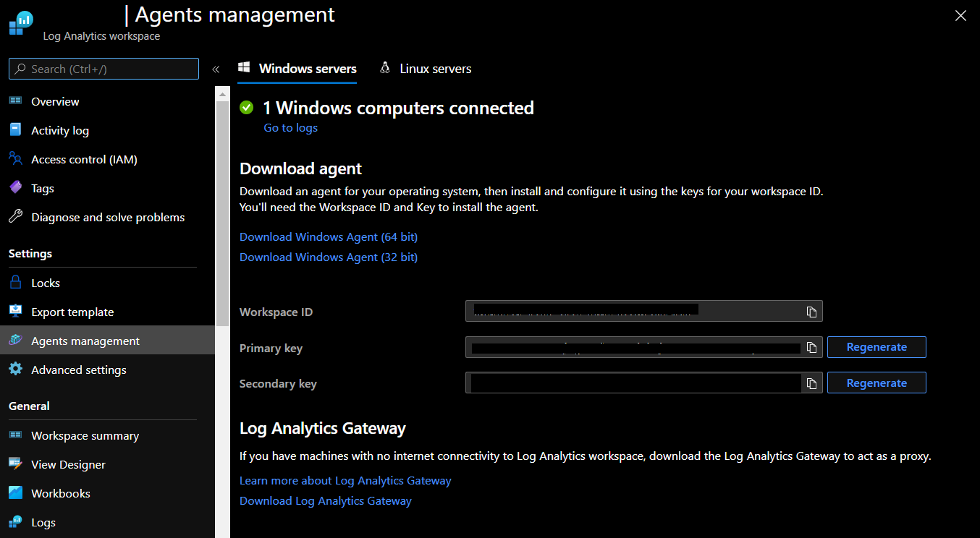Click the Activity log icon

click(x=16, y=130)
